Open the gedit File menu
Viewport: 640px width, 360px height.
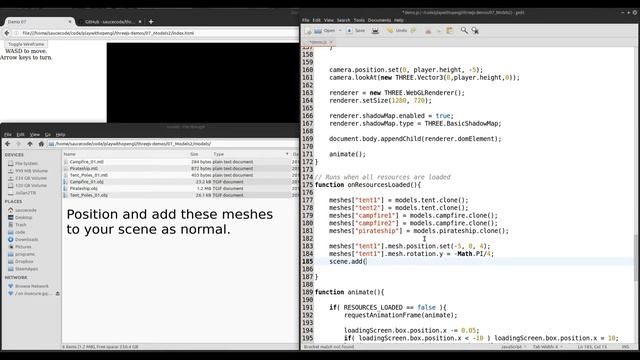tap(306, 20)
